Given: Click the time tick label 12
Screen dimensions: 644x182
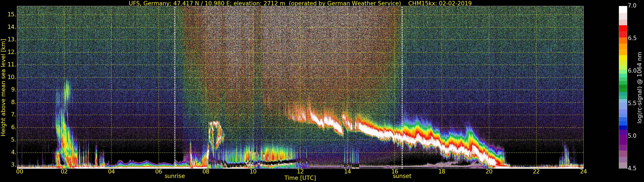Looking at the screenshot, I should click(300, 171).
